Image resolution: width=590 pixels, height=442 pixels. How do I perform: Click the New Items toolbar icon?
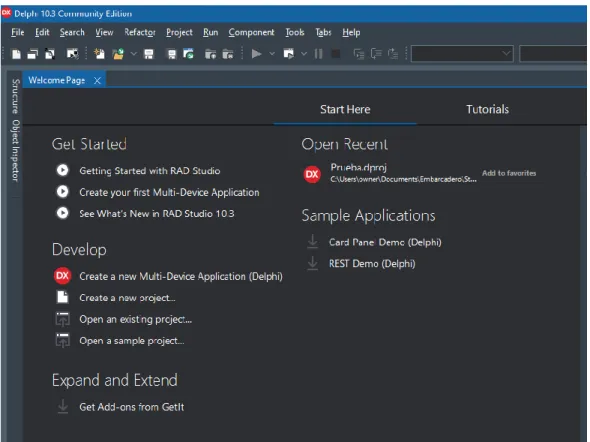tap(99, 54)
